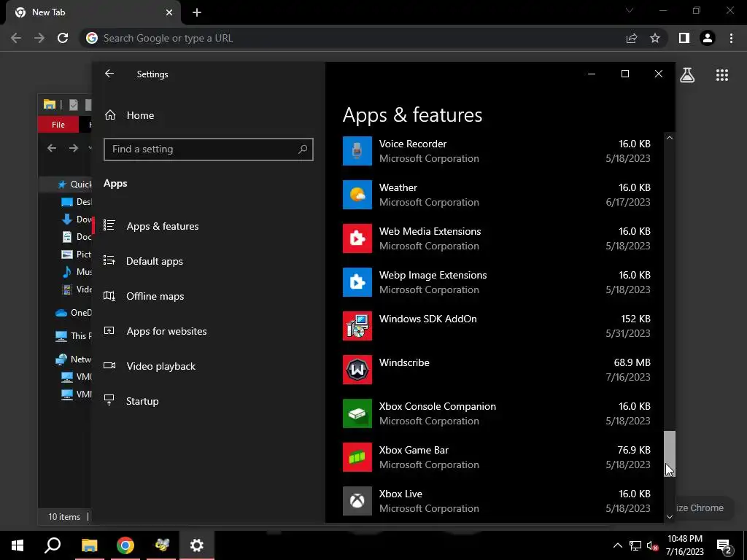Click the search magnifier in Find a setting
This screenshot has height=560, width=747.
click(x=303, y=149)
